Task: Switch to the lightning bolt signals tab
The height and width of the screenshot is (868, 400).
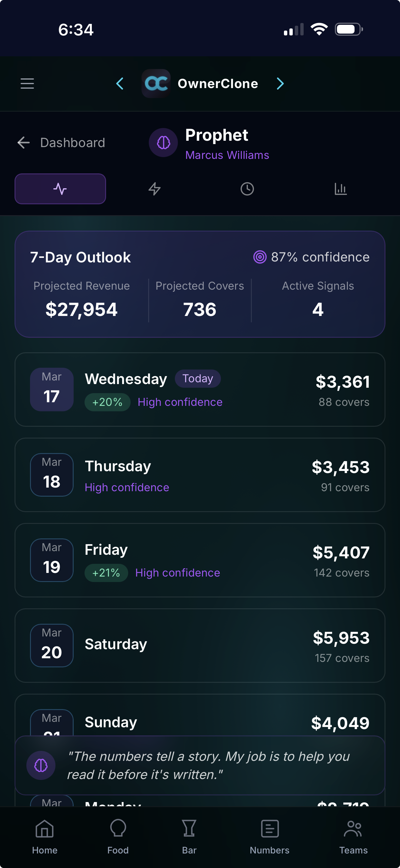Action: (155, 189)
